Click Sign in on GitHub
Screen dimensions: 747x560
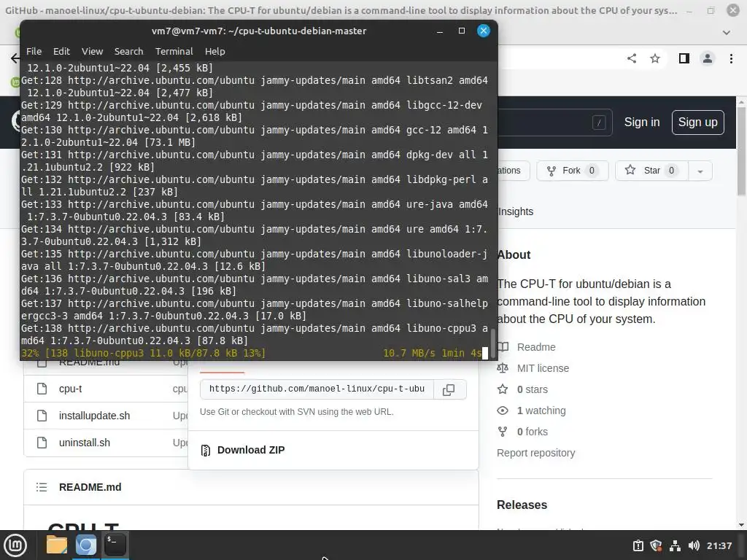point(642,122)
